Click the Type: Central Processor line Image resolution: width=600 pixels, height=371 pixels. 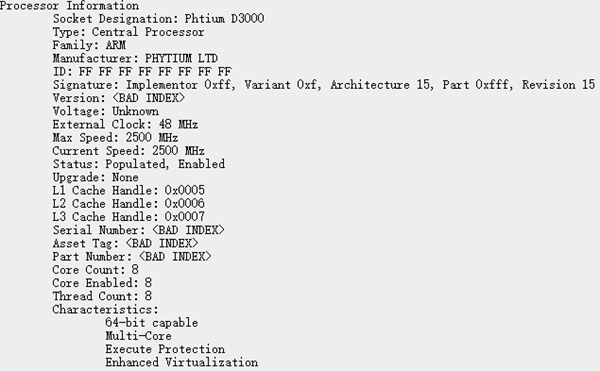(x=129, y=32)
